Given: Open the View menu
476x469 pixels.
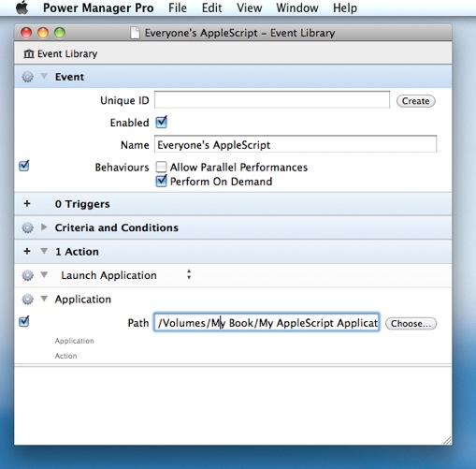Looking at the screenshot, I should tap(249, 7).
